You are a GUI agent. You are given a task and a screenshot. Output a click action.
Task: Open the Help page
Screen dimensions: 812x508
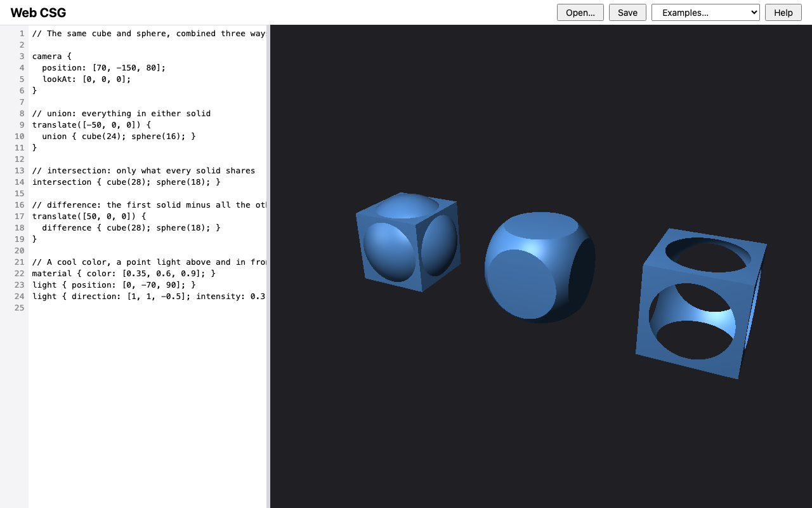pos(783,13)
